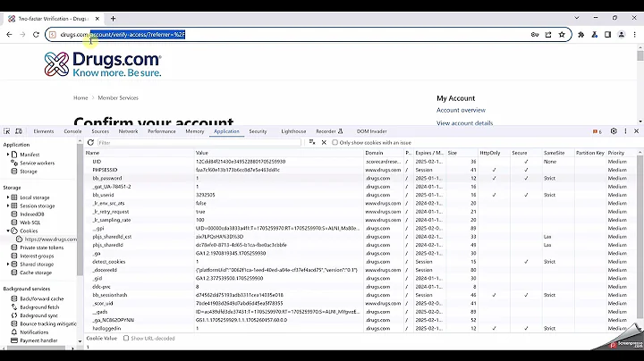Click the Drugs.com logo
644x361 pixels.
(103, 64)
